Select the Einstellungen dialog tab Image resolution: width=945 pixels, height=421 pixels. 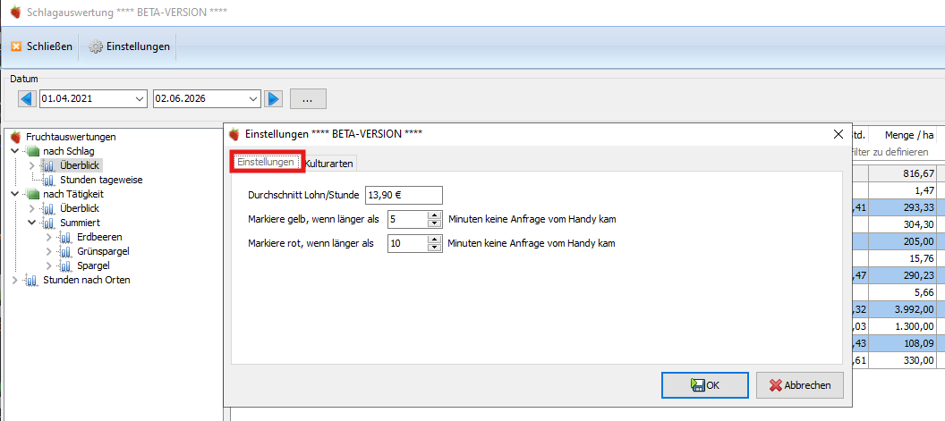click(x=266, y=163)
